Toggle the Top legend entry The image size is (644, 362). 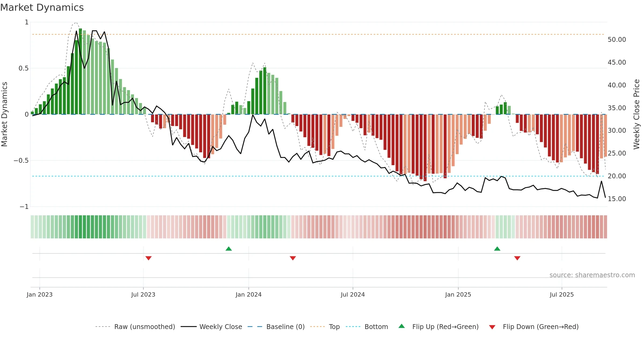(x=325, y=327)
